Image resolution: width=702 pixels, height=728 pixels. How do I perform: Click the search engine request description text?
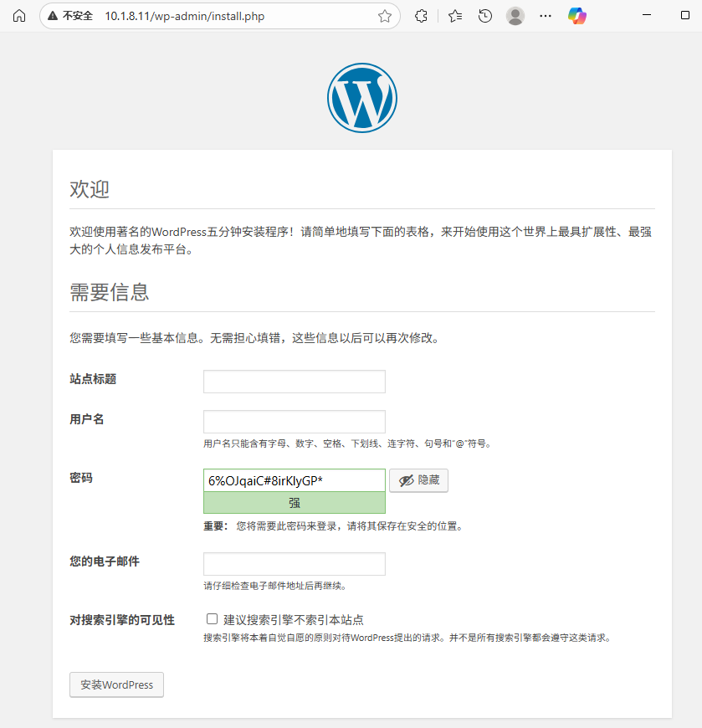(x=407, y=638)
